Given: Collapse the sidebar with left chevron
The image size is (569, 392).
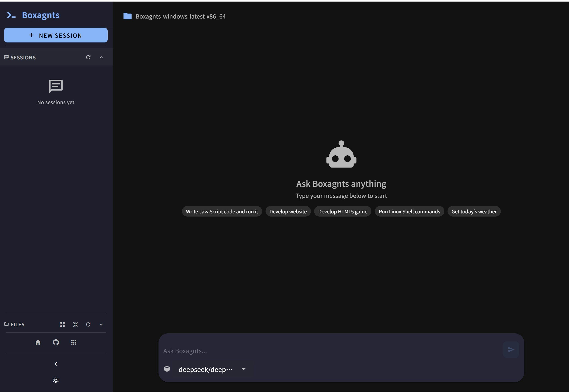Looking at the screenshot, I should (56, 364).
